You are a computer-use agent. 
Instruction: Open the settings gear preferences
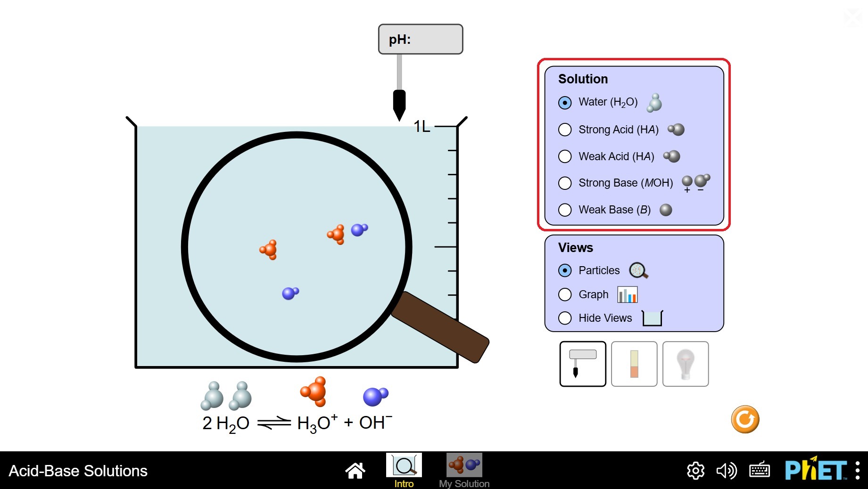click(695, 471)
